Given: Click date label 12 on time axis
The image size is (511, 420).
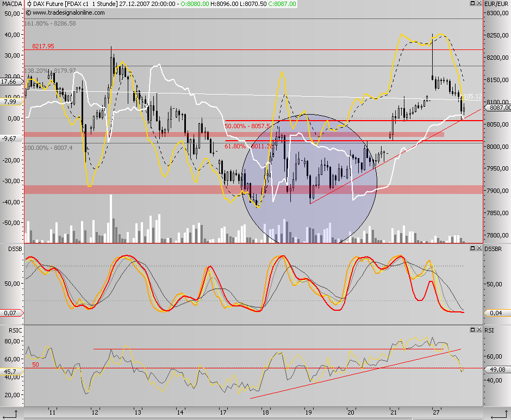Looking at the screenshot, I should pos(95,412).
